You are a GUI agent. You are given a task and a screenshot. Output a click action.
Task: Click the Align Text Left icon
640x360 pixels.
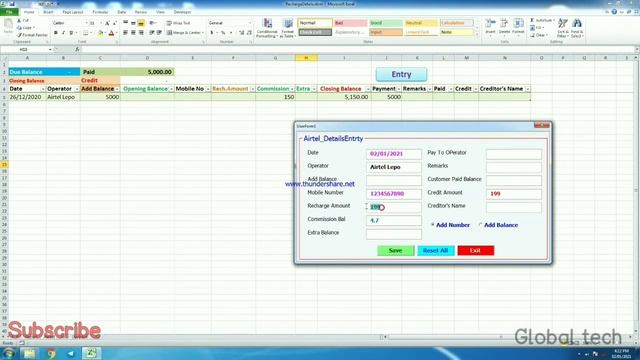pyautogui.click(x=125, y=33)
